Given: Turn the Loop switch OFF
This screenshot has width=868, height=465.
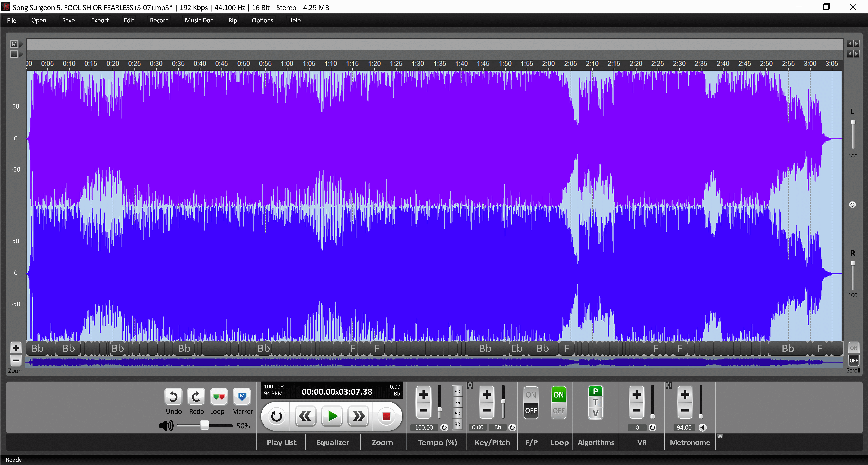Looking at the screenshot, I should 559,411.
